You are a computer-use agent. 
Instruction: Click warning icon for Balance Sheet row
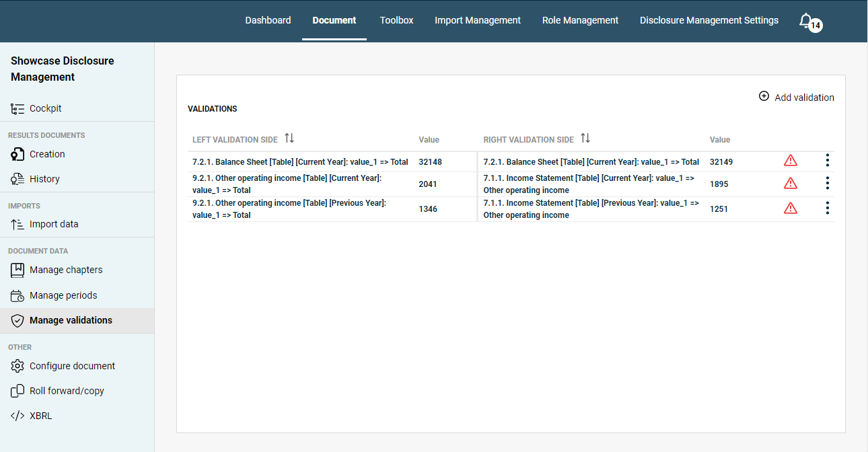tap(791, 160)
